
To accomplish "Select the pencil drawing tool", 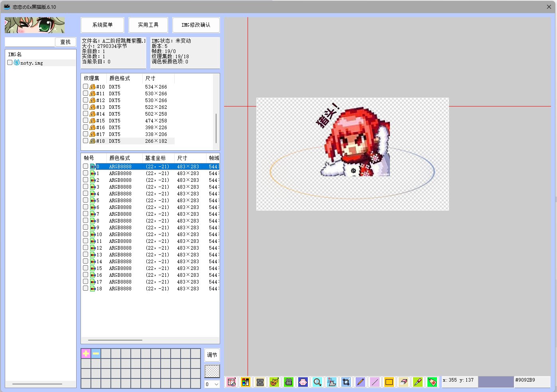I will tap(360, 382).
